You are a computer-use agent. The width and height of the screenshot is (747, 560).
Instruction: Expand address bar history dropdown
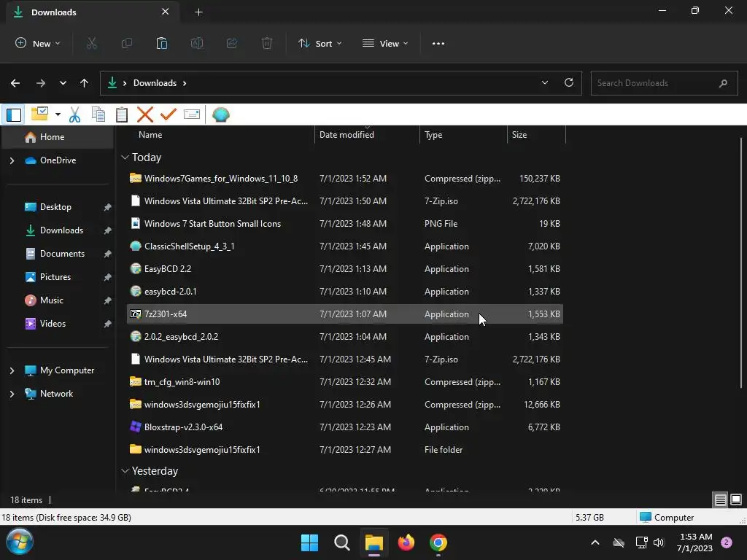pos(544,82)
